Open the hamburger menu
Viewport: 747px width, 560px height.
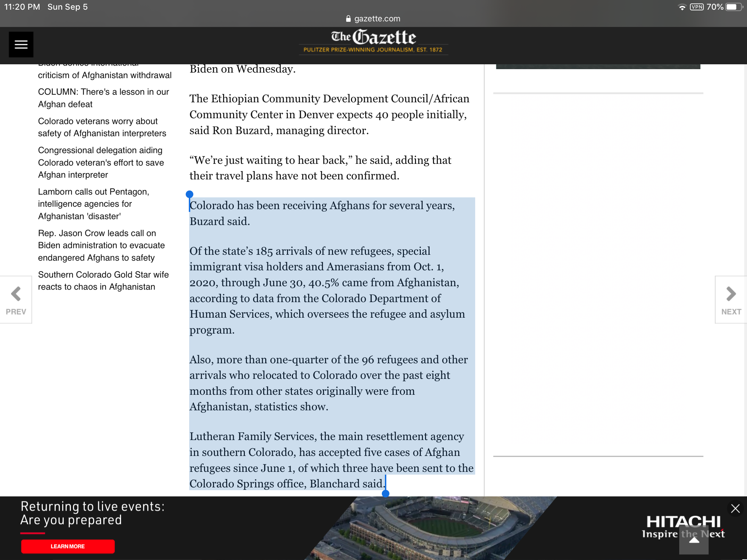[x=21, y=45]
